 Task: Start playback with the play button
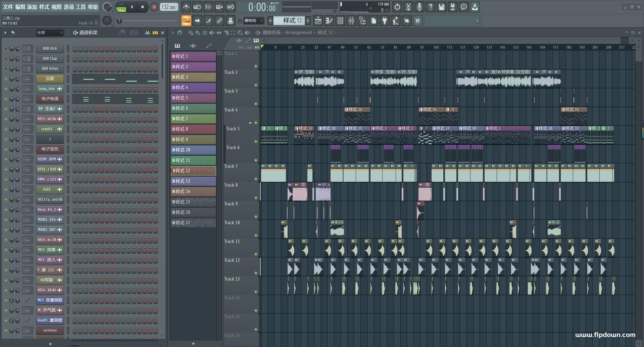pyautogui.click(x=132, y=7)
